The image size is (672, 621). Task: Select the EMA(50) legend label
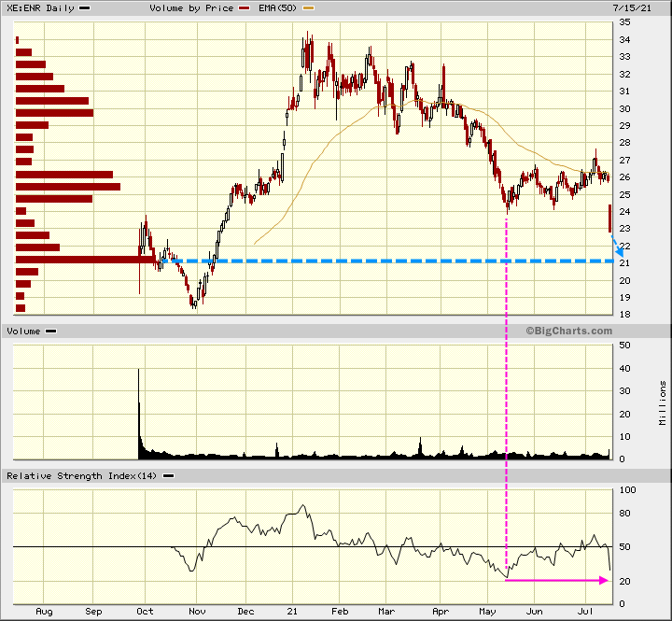point(278,8)
